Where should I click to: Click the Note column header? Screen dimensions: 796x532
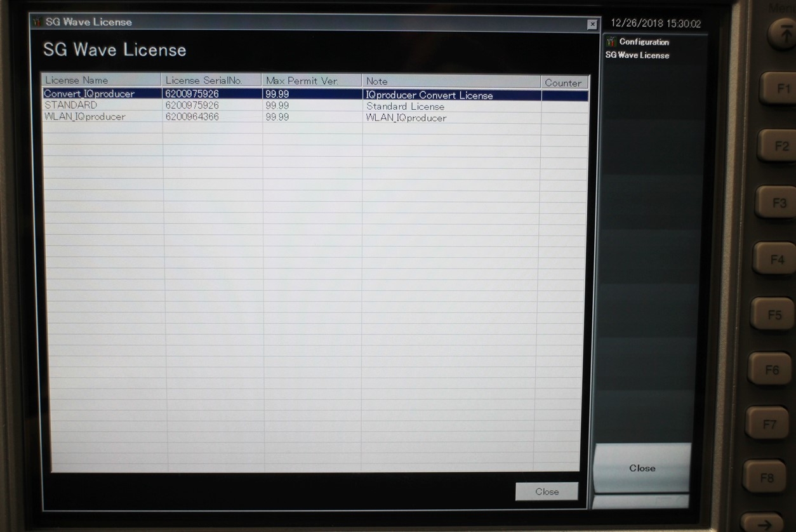click(451, 81)
